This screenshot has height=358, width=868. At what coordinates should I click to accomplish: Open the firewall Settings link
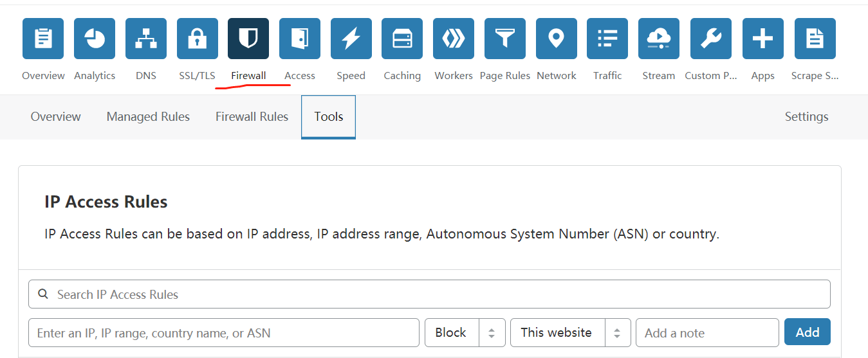(x=806, y=117)
